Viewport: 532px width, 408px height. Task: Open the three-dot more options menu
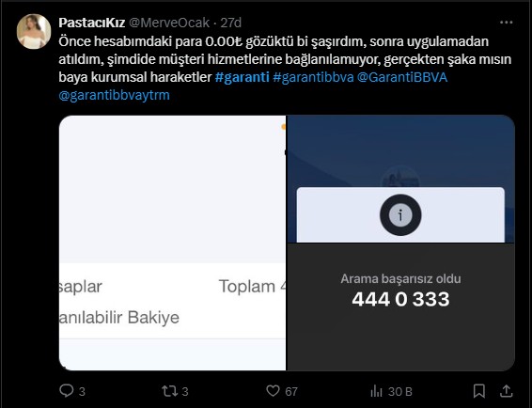[507, 23]
